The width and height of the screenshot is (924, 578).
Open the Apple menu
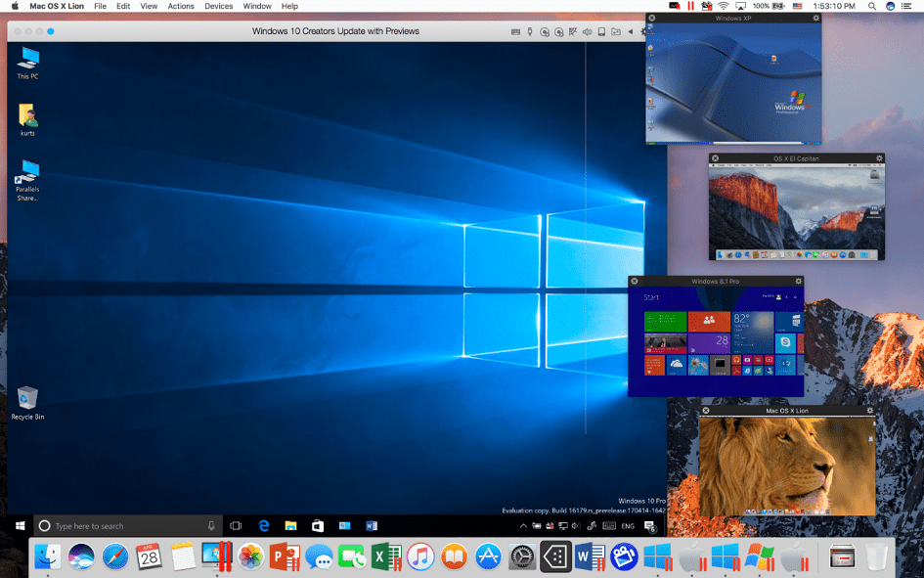click(x=15, y=6)
